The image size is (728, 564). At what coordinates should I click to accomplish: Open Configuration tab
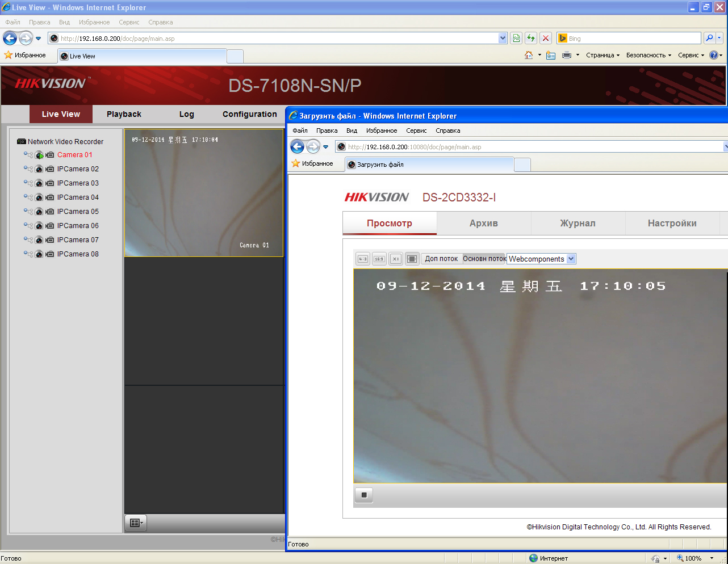(250, 114)
